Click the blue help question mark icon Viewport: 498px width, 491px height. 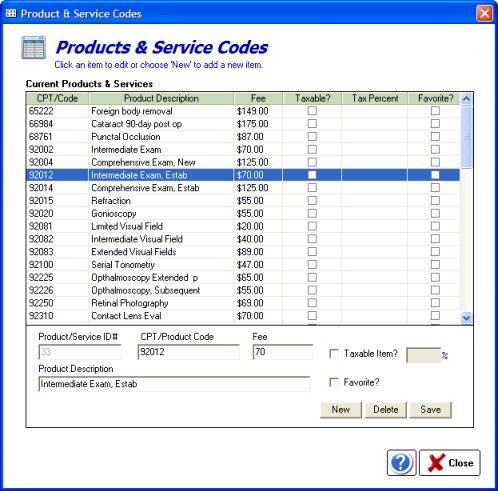(x=401, y=462)
